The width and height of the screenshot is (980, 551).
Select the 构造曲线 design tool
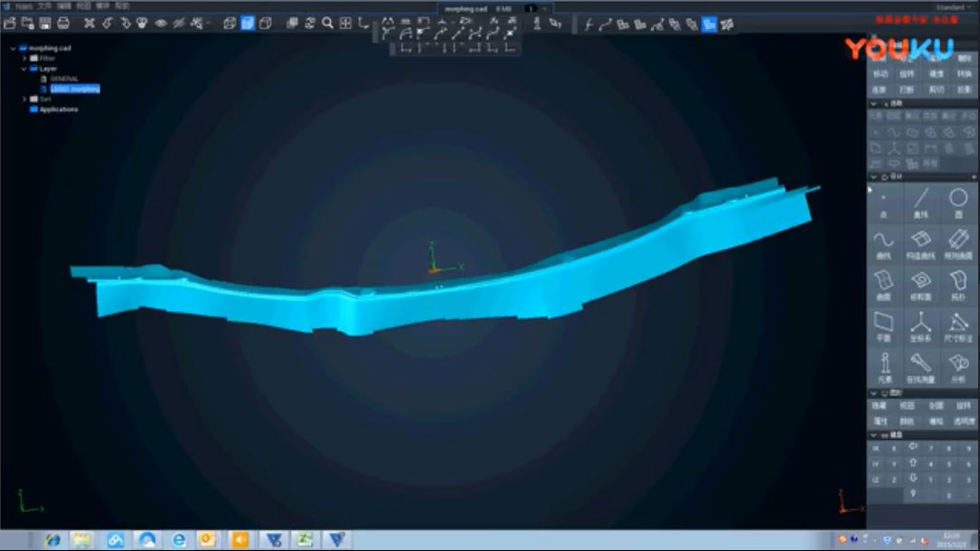pyautogui.click(x=920, y=245)
